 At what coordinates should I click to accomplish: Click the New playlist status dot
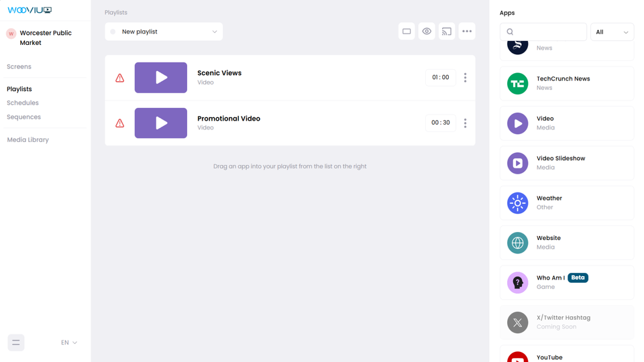[113, 32]
